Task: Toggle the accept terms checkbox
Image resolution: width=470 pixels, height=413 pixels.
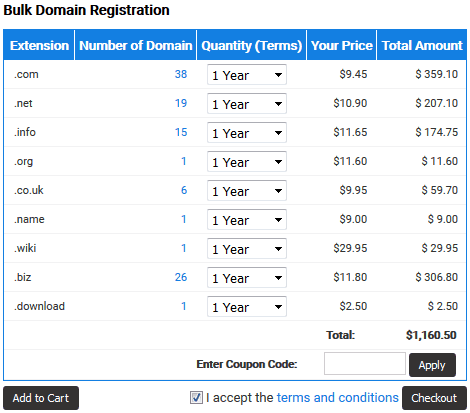Action: pyautogui.click(x=196, y=398)
